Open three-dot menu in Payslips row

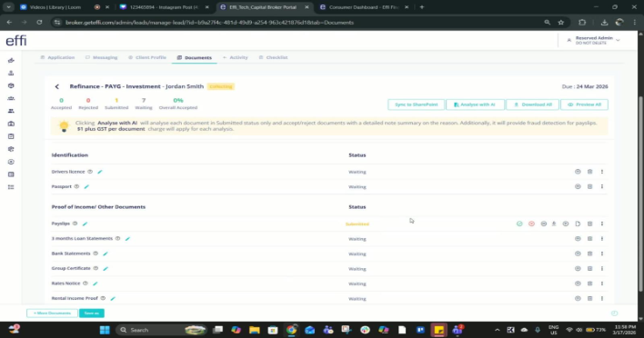tap(602, 224)
